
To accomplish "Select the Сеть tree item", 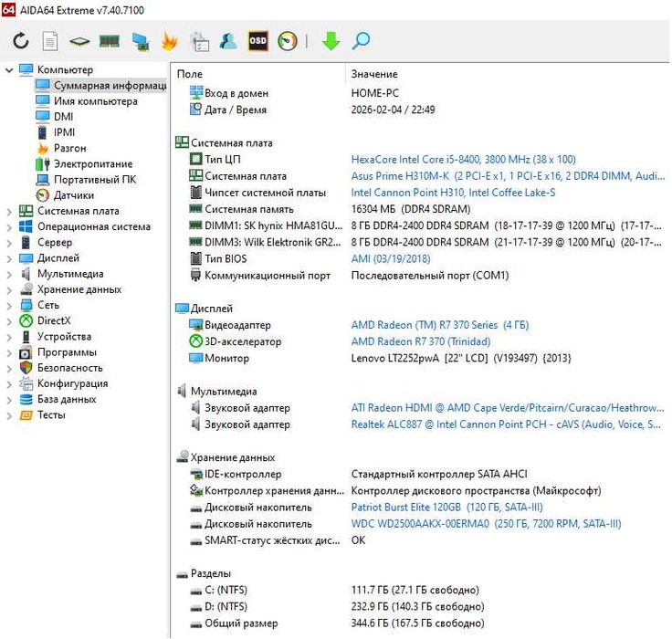I will click(x=39, y=306).
